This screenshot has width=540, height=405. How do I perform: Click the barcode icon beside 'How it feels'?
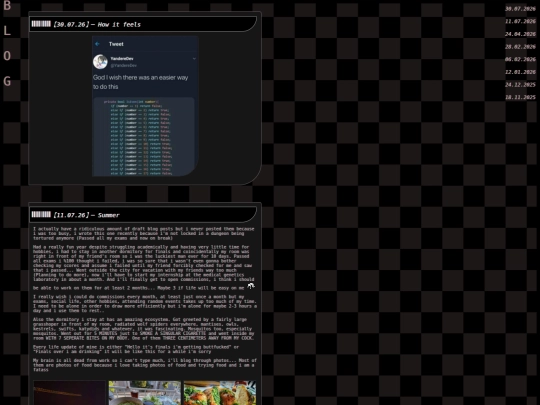click(41, 24)
